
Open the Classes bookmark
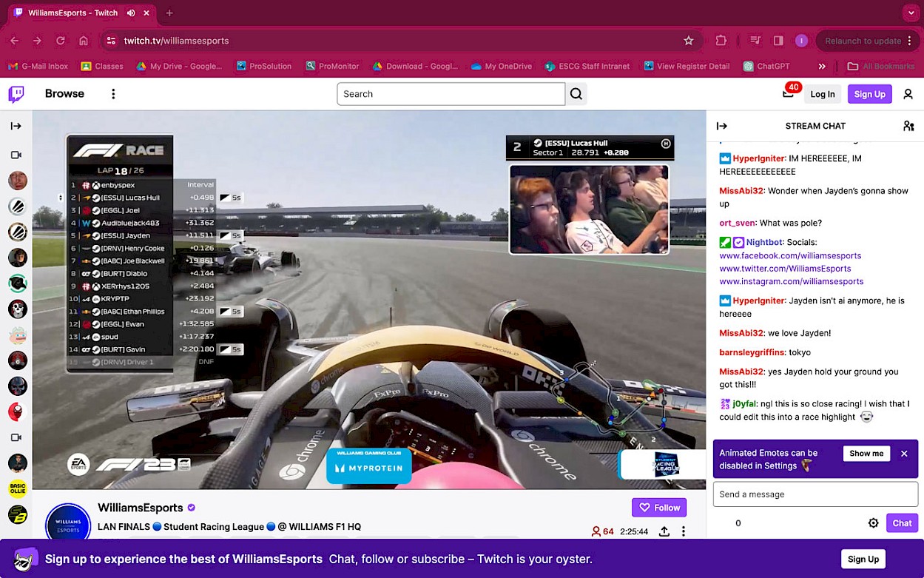click(x=101, y=66)
